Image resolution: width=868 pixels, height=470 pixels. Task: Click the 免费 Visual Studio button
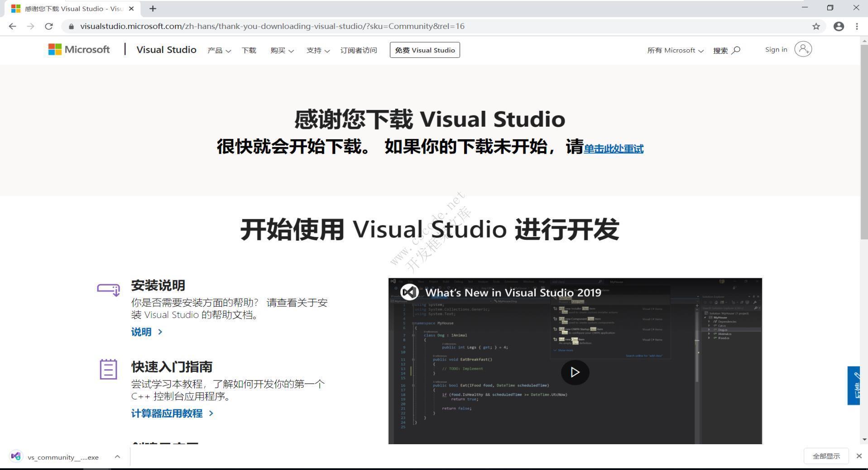tap(424, 50)
